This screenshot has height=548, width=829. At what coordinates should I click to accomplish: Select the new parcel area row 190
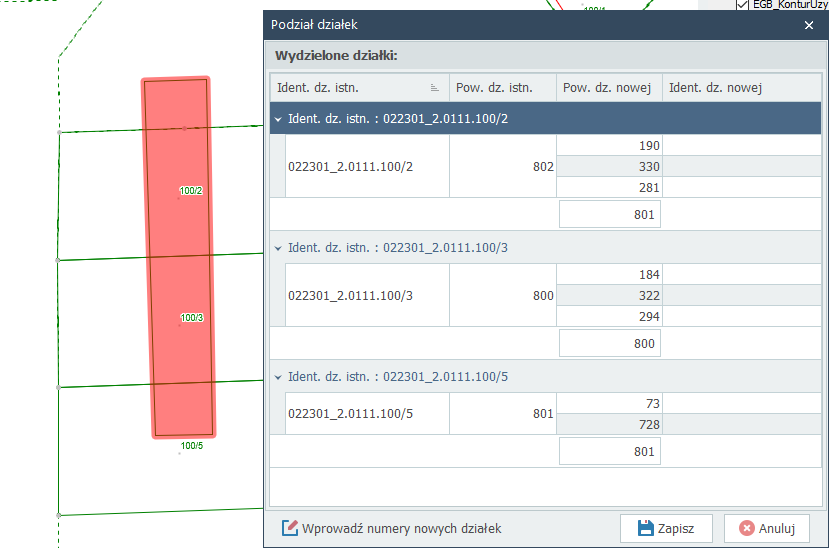click(x=609, y=146)
